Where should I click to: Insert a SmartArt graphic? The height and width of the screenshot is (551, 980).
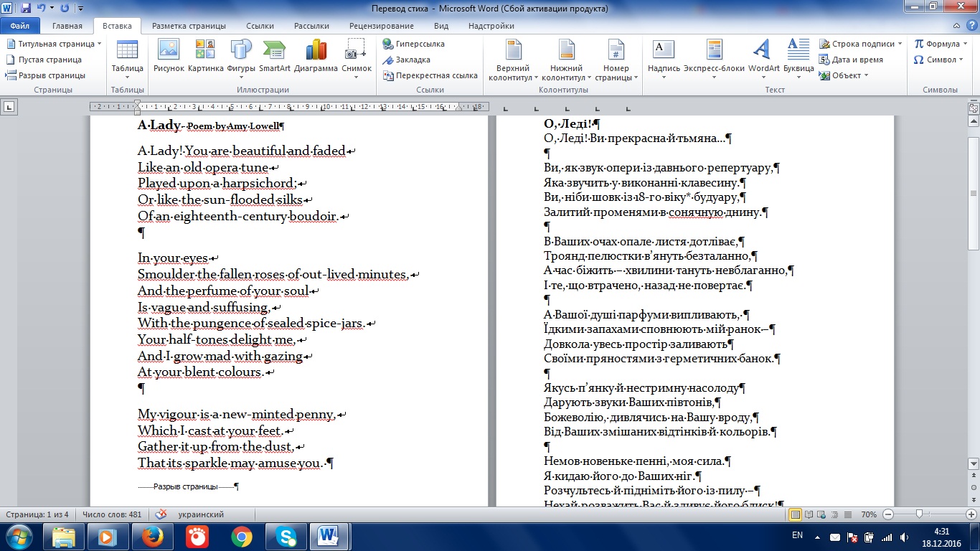point(275,57)
